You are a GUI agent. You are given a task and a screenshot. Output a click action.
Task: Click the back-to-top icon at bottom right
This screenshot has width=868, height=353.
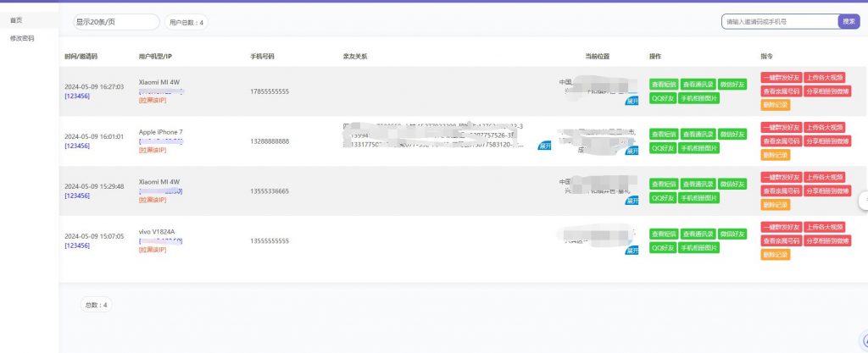864,339
